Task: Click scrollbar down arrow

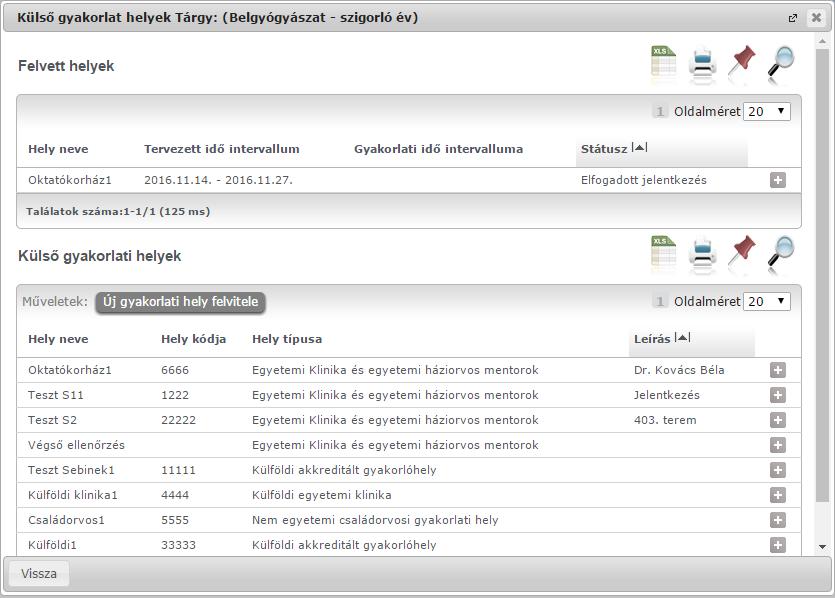Action: coord(822,547)
